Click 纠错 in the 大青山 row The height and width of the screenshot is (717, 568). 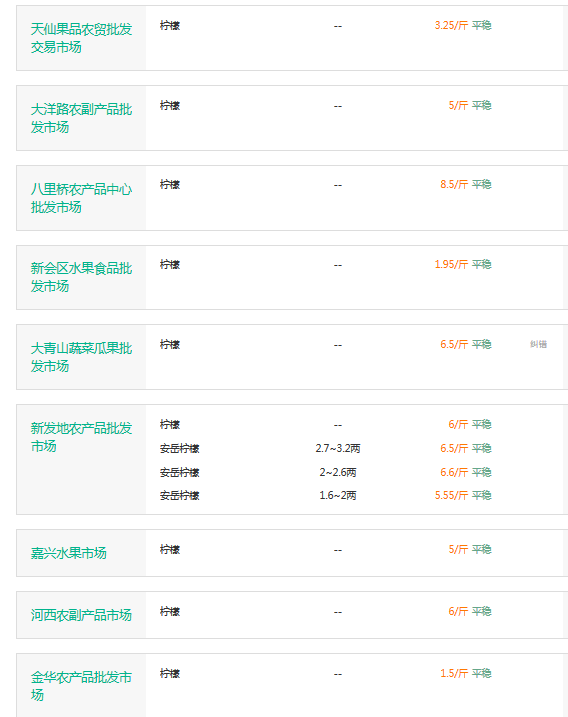(538, 344)
